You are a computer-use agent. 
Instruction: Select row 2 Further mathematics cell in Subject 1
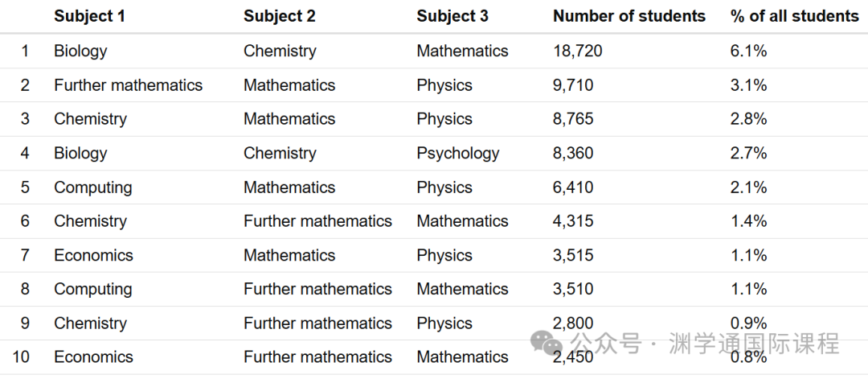pyautogui.click(x=129, y=84)
